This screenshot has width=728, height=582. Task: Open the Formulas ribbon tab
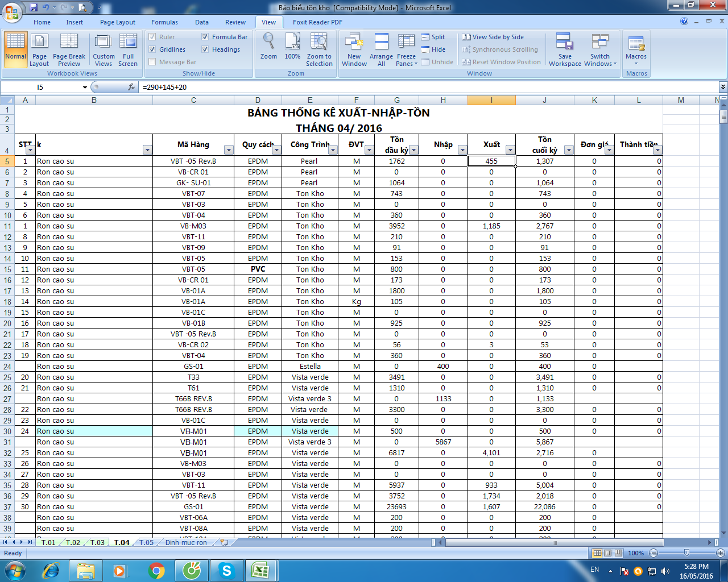(x=164, y=22)
